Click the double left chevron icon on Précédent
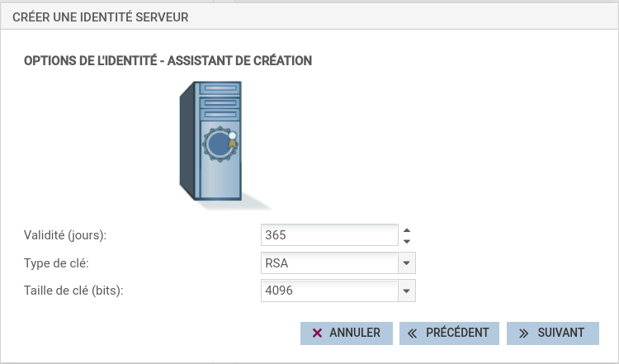Viewport: 619px width, 364px height. point(413,333)
